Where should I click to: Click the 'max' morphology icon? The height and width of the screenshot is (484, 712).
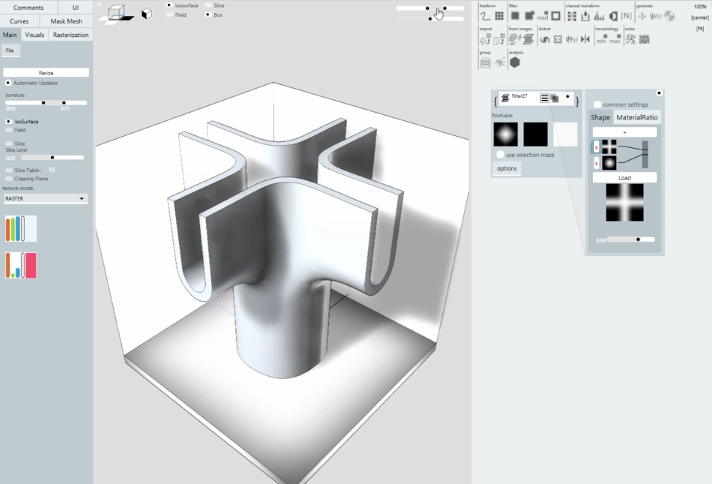pos(615,40)
